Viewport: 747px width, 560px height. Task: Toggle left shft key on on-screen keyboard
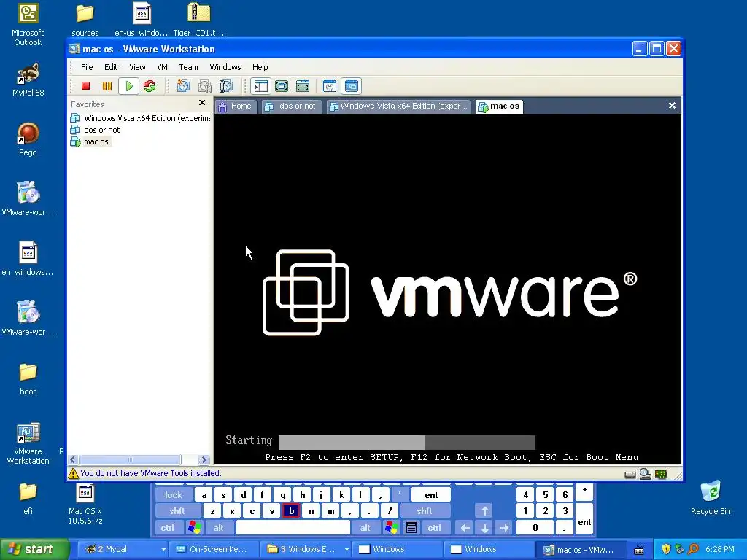(x=177, y=511)
